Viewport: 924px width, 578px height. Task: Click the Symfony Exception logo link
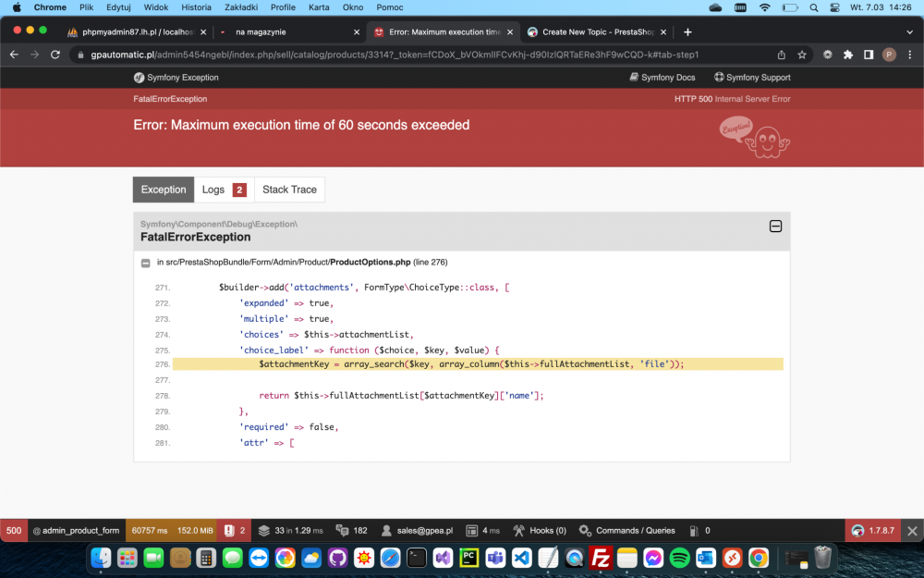tap(176, 78)
